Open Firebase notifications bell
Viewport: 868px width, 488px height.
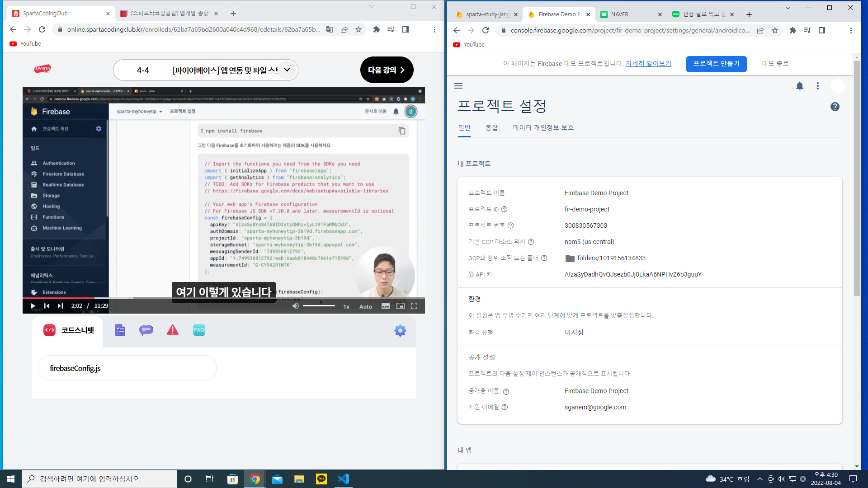coord(800,86)
